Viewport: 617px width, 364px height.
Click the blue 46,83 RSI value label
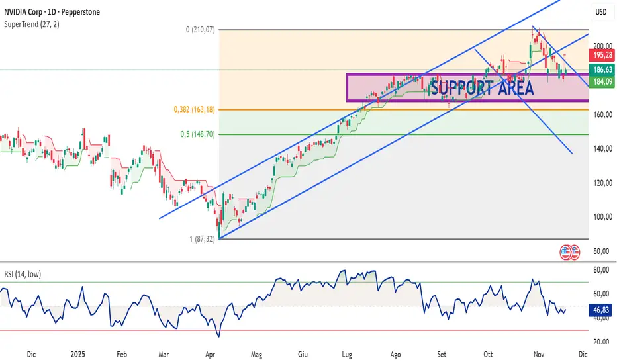coord(600,310)
